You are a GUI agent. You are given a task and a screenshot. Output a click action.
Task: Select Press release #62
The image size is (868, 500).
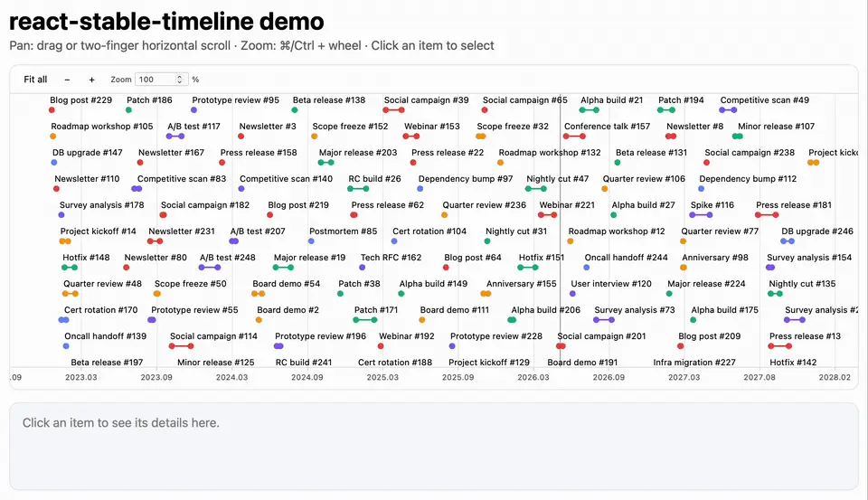(x=388, y=205)
